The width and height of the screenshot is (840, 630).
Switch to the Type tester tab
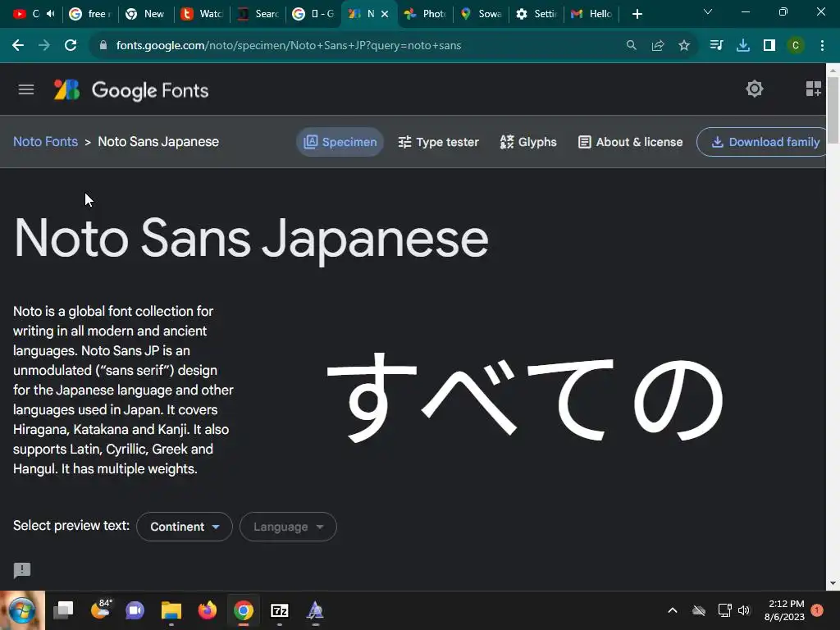pyautogui.click(x=438, y=142)
